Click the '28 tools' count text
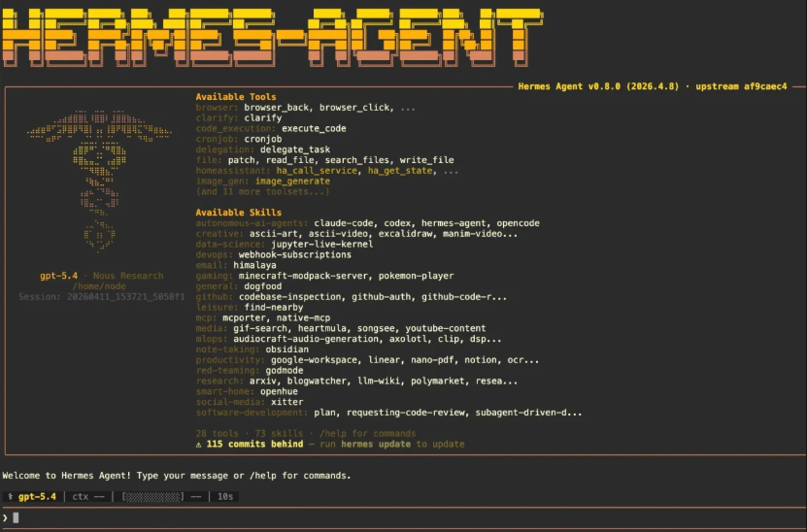Image resolution: width=807 pixels, height=532 pixels. (x=218, y=434)
